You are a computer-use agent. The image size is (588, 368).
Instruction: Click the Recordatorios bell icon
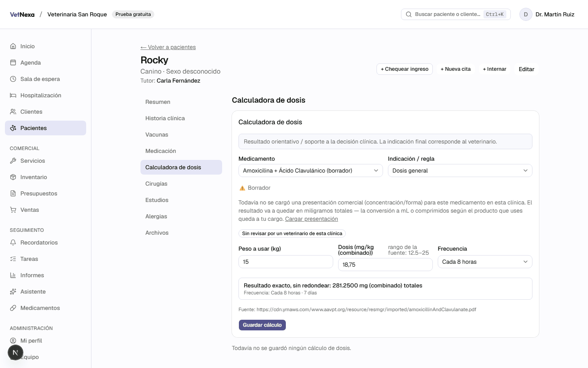[13, 242]
